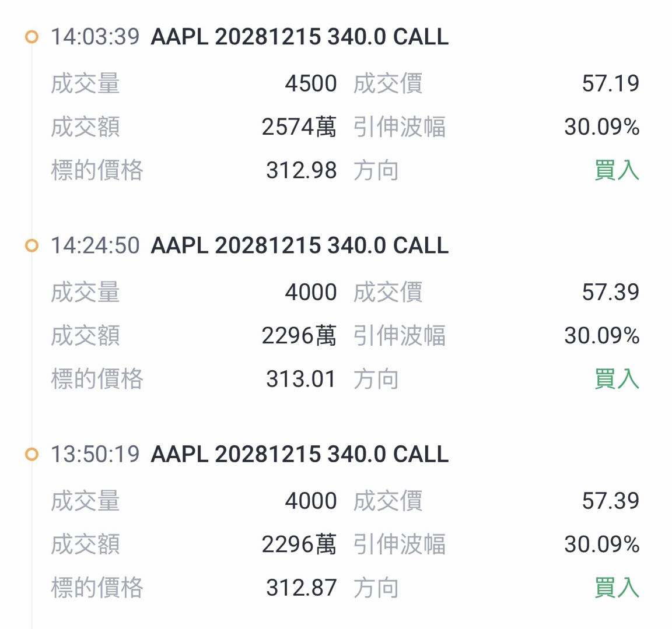Click the 30.09% volatility in third trade
672x629 pixels.
click(602, 544)
